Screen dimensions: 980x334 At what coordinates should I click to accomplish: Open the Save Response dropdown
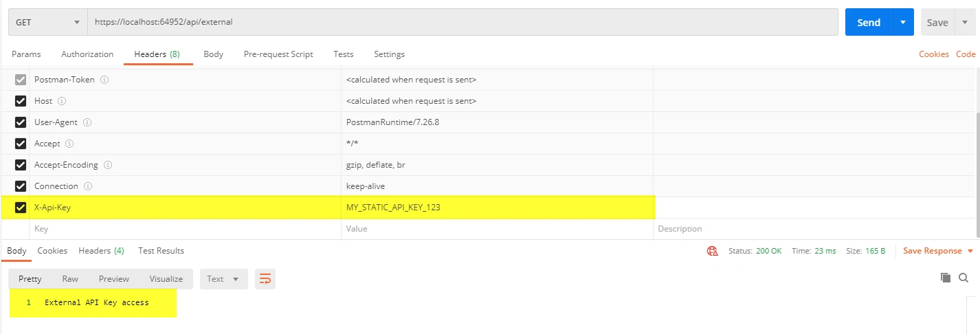[x=938, y=251]
